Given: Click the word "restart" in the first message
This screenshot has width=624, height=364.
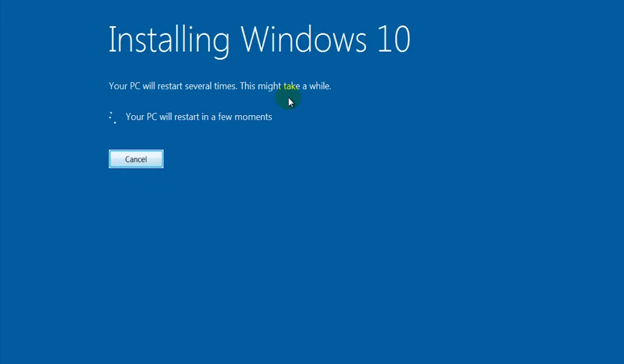Looking at the screenshot, I should (x=170, y=86).
